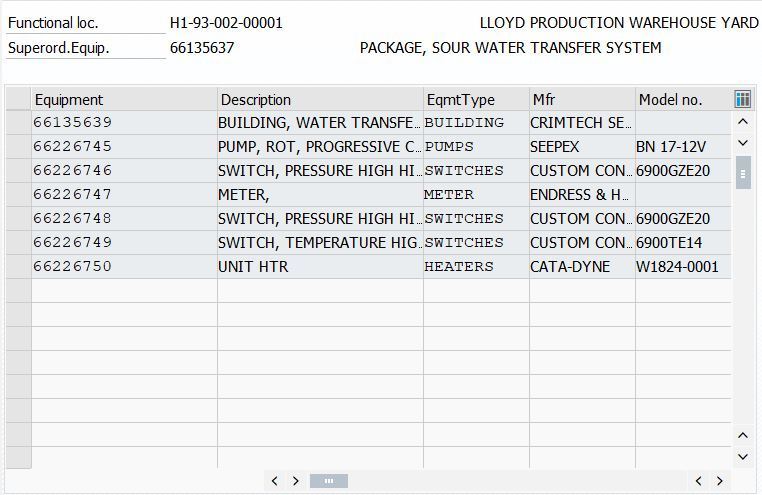The height and width of the screenshot is (495, 762).
Task: Click the left arrow beside horizontal scroll thumb
Action: coord(275,481)
